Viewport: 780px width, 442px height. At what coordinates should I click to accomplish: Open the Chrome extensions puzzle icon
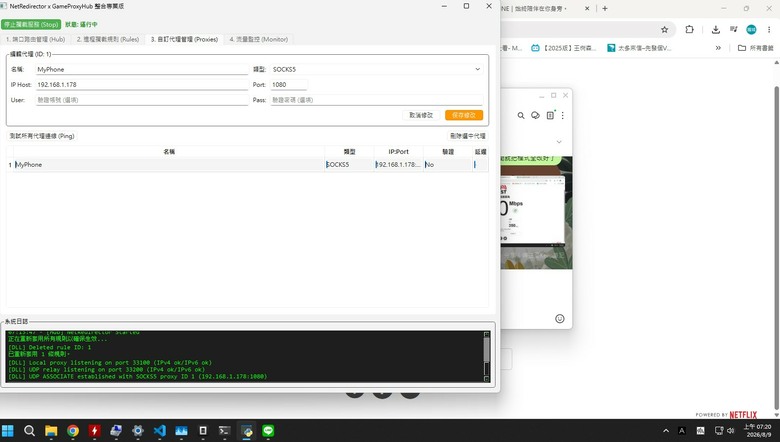[x=689, y=29]
